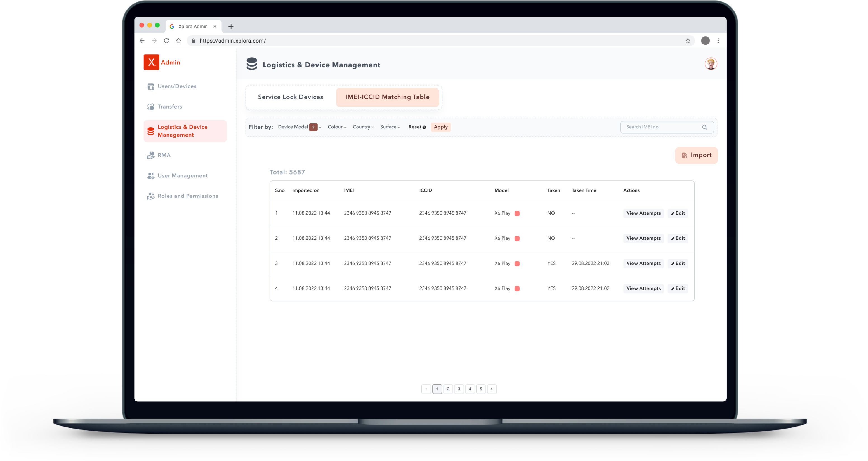Screen dimensions: 868x461
Task: Reload the page with browser refresh icon
Action: click(166, 41)
